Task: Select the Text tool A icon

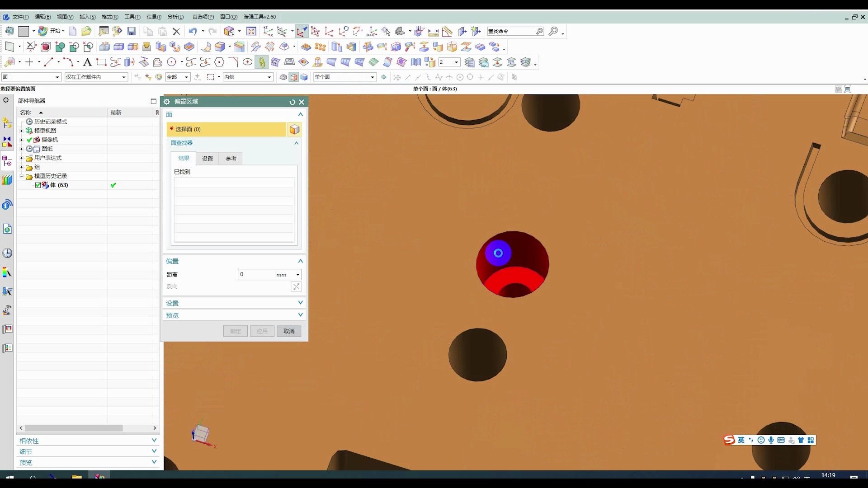Action: 87,62
